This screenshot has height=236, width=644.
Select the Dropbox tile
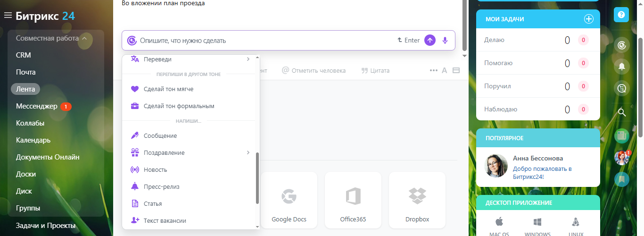pyautogui.click(x=417, y=201)
